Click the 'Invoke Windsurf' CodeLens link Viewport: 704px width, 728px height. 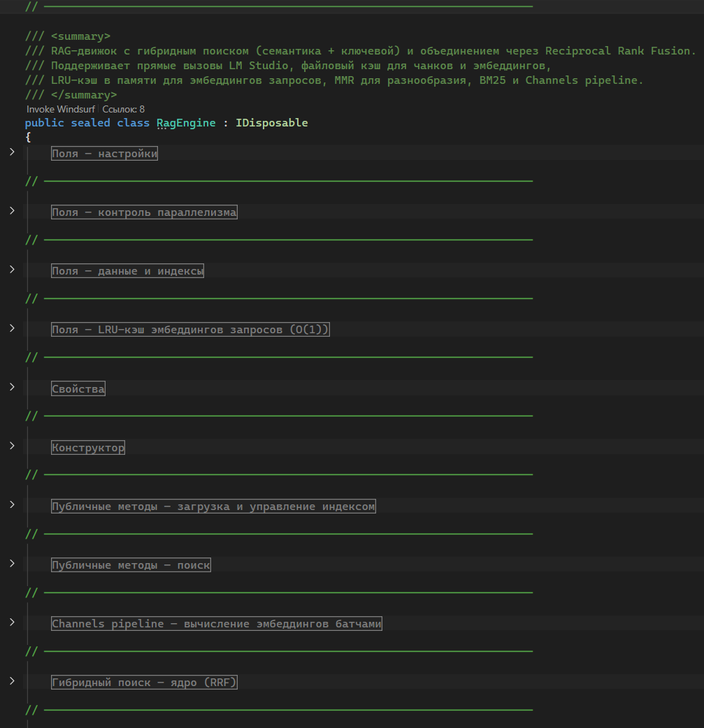61,110
